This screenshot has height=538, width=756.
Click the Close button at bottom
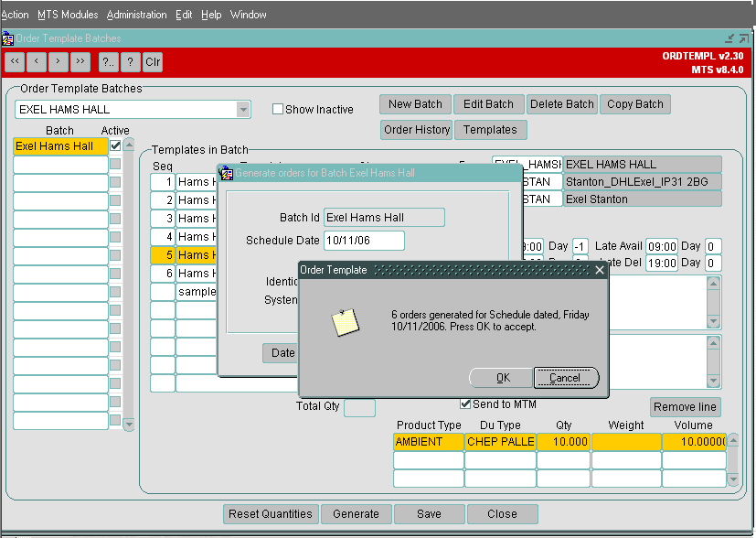click(x=503, y=514)
